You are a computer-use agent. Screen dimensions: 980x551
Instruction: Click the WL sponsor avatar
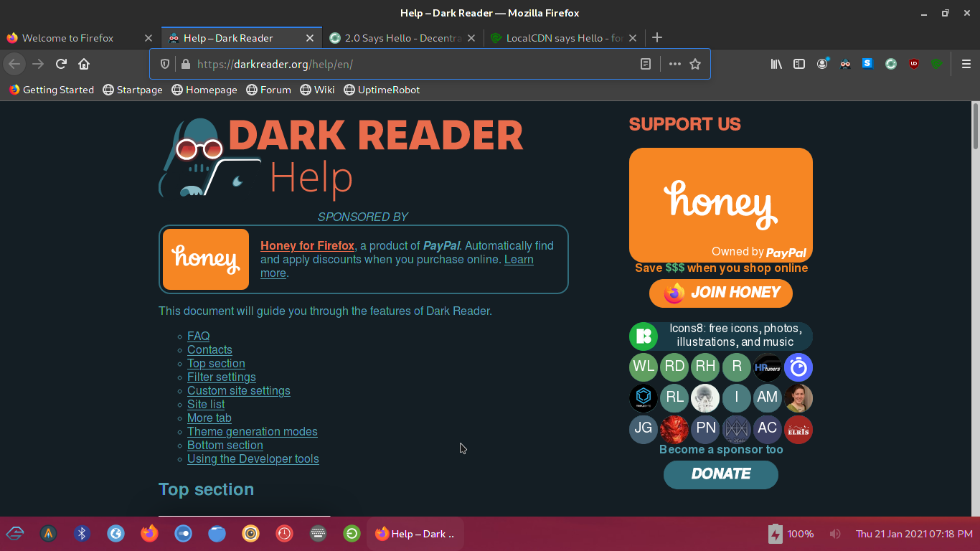pyautogui.click(x=644, y=367)
